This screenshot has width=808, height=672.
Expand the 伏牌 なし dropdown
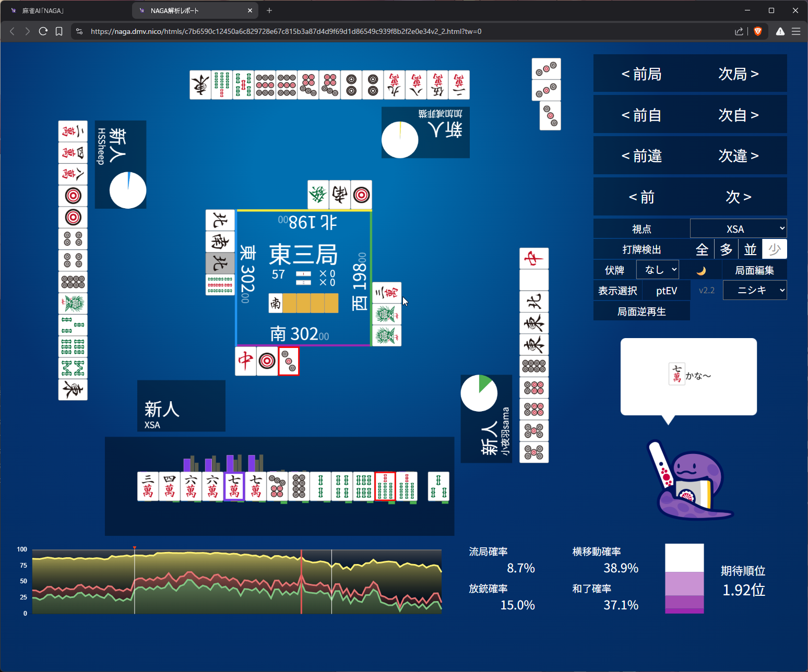(x=658, y=270)
